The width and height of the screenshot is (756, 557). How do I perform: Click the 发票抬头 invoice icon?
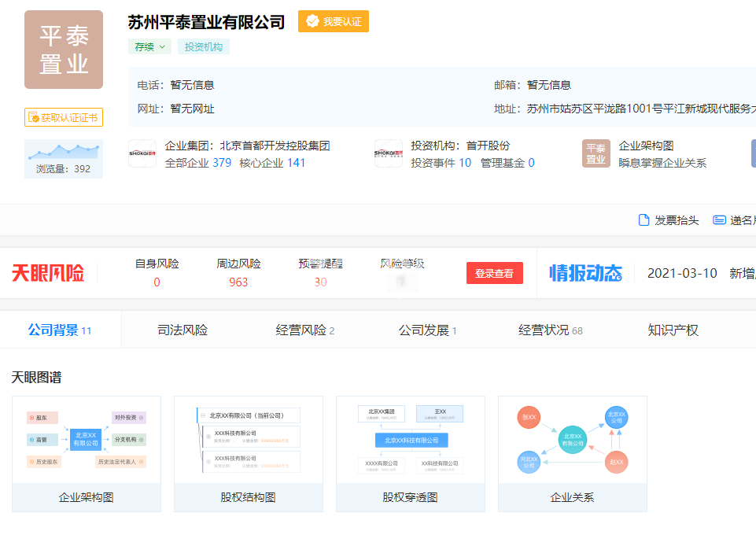(644, 220)
